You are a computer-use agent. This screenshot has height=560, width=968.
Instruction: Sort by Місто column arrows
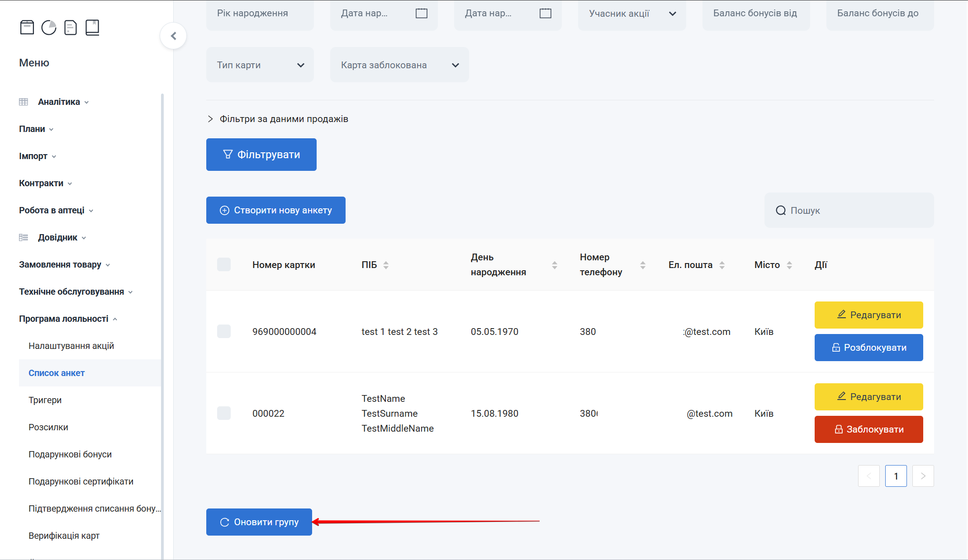click(x=789, y=265)
